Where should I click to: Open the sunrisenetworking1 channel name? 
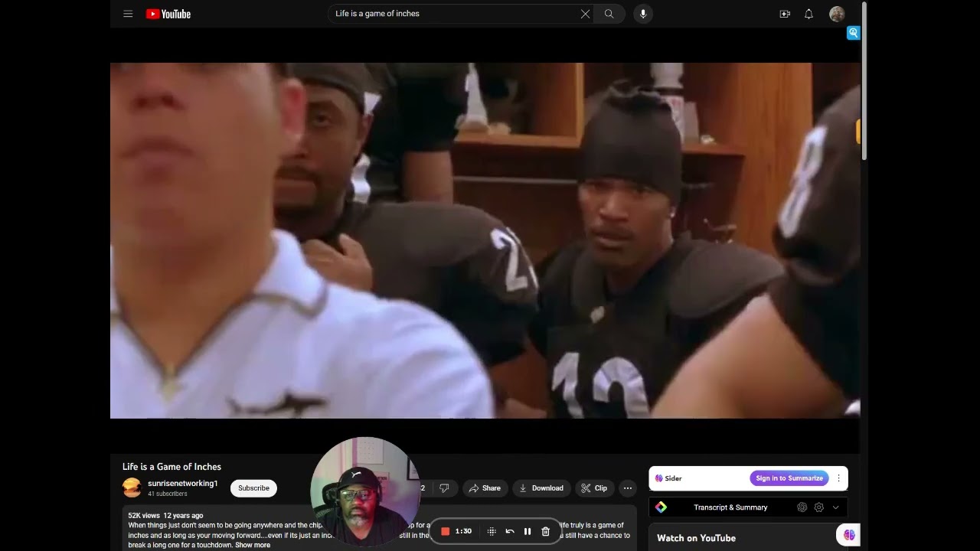click(x=183, y=484)
